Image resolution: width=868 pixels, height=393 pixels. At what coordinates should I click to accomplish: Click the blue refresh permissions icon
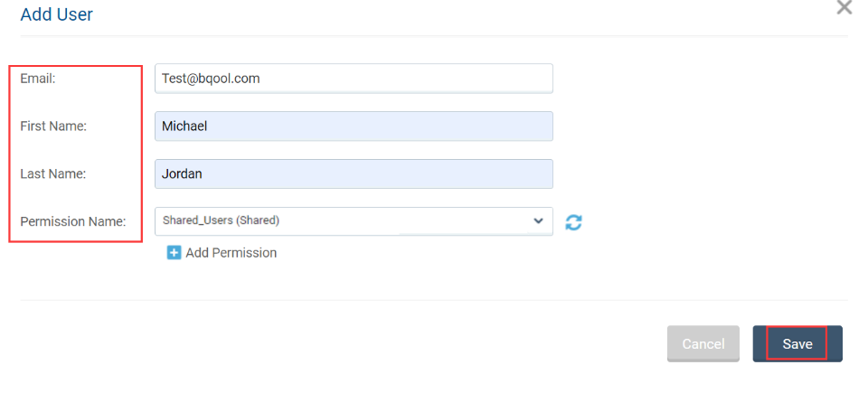[573, 222]
